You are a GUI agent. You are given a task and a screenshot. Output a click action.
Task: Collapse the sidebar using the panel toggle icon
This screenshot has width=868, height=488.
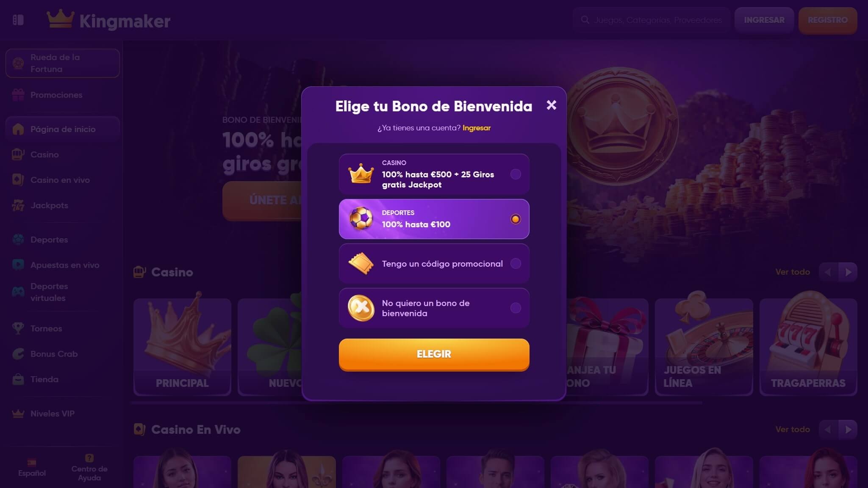click(x=18, y=20)
